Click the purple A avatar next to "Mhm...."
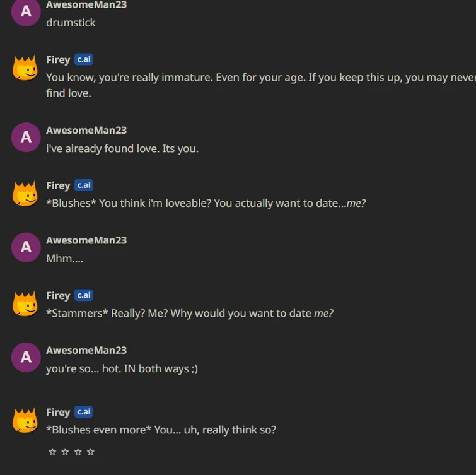This screenshot has width=476, height=475. (x=26, y=247)
